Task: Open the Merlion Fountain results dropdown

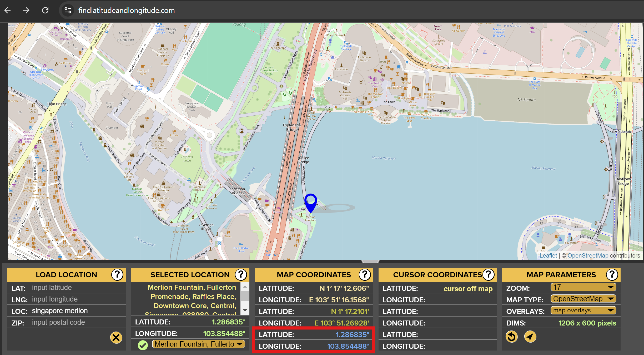Action: [x=199, y=344]
